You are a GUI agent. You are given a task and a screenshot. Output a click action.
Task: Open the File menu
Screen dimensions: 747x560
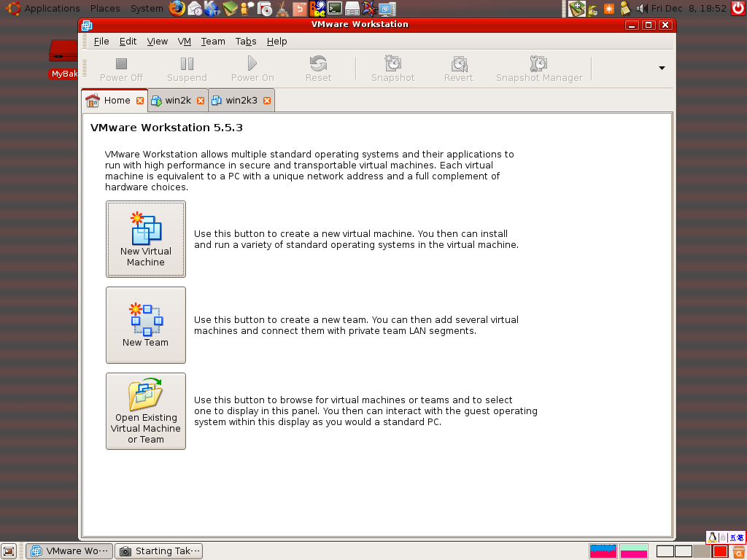coord(101,42)
